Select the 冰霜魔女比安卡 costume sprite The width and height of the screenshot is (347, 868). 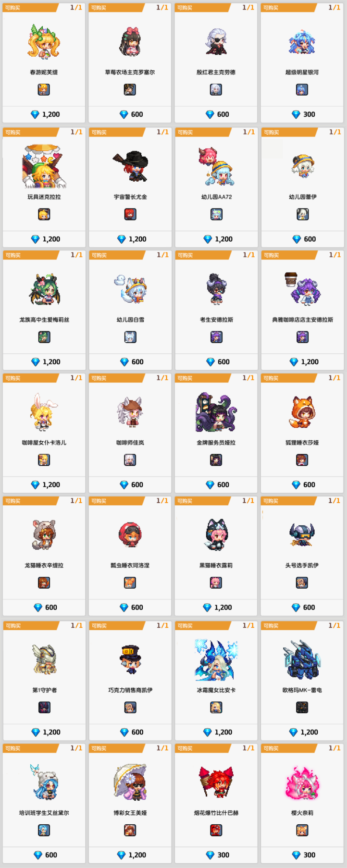point(216,660)
